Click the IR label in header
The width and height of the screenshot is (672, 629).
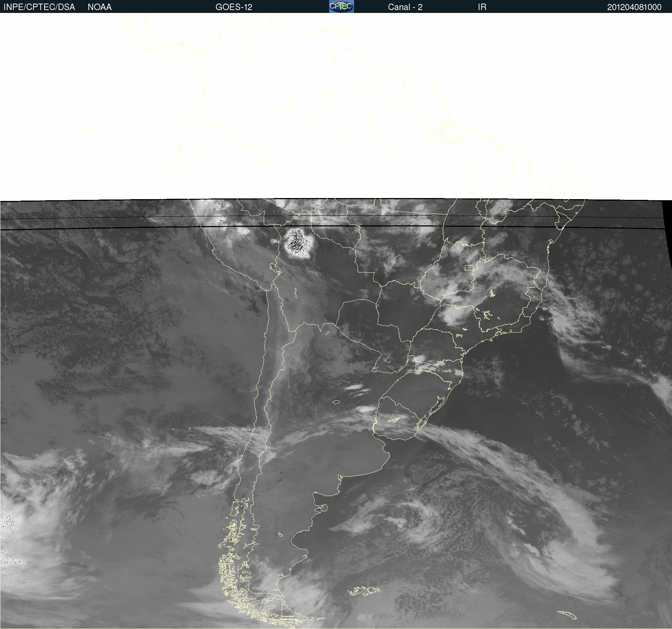click(482, 7)
